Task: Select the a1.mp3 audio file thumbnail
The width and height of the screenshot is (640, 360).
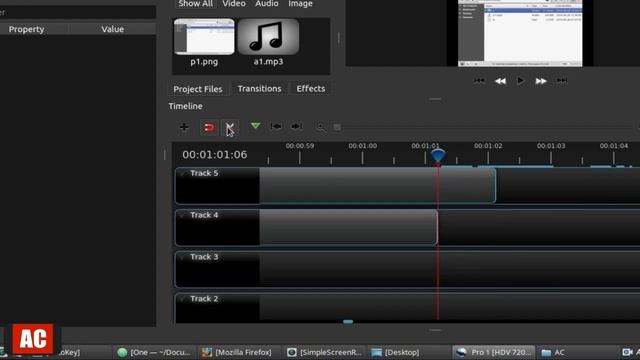Action: point(268,37)
